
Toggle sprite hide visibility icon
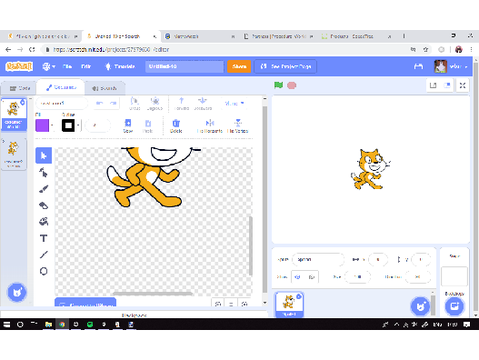[x=312, y=277]
